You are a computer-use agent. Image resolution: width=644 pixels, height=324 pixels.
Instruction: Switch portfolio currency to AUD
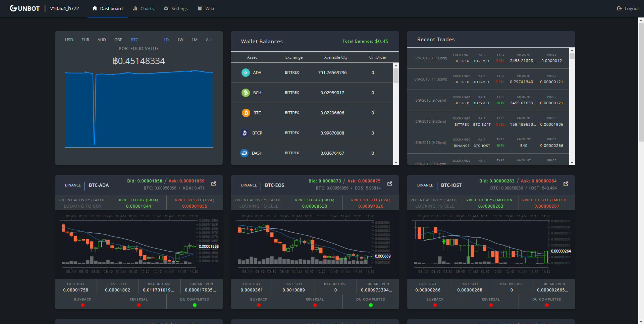coord(102,40)
